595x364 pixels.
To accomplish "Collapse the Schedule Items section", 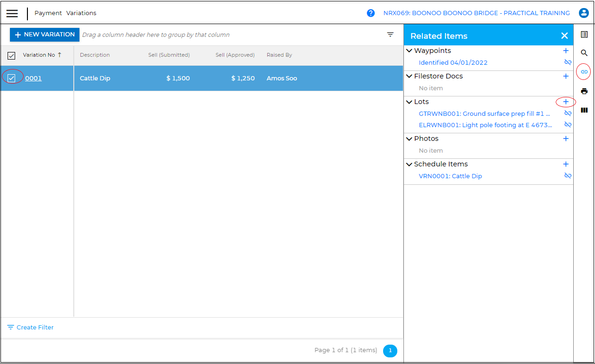I will pos(409,164).
